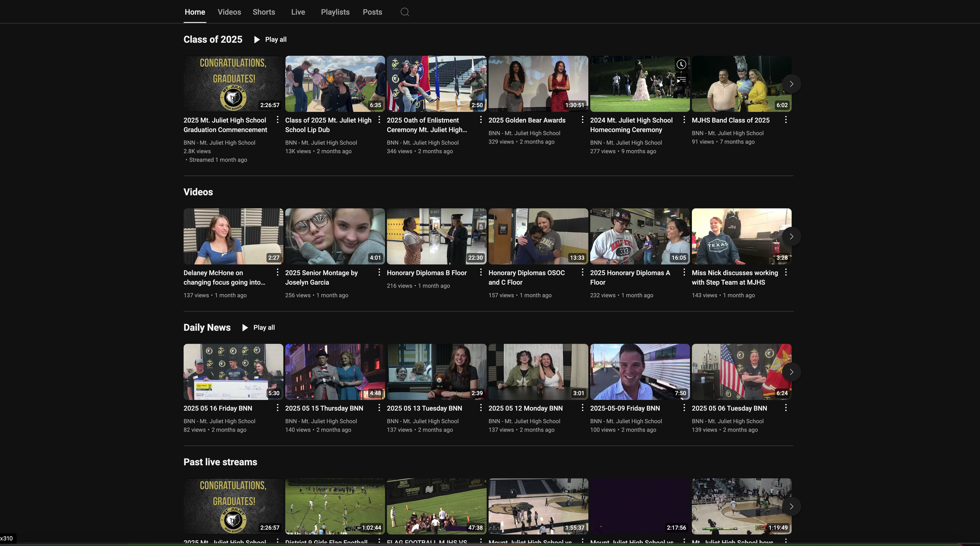
Task: Open Miss Nick discusses Step Team video title
Action: [x=735, y=277]
